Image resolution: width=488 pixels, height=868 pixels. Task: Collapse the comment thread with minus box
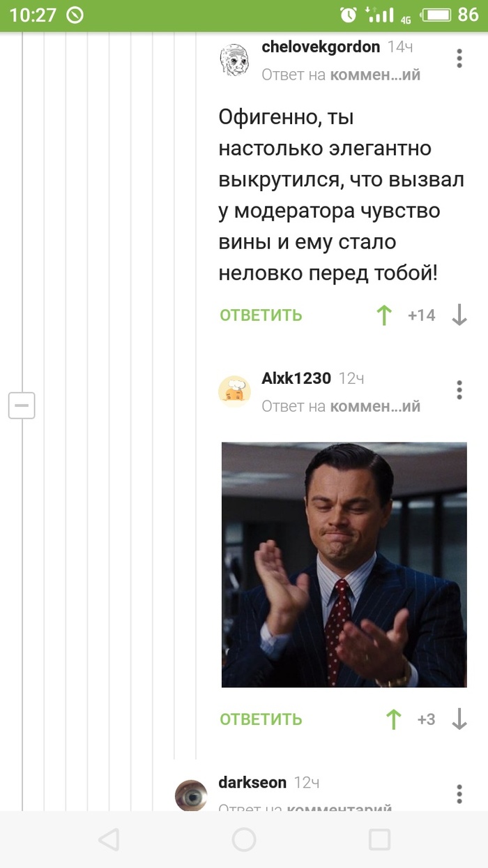click(22, 405)
